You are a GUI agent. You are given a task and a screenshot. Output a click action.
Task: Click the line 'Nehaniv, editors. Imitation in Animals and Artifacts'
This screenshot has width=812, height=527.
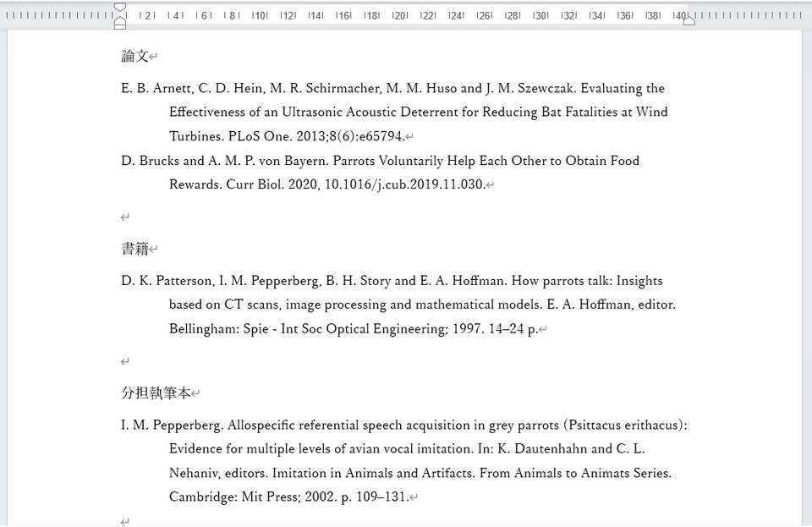click(x=420, y=473)
